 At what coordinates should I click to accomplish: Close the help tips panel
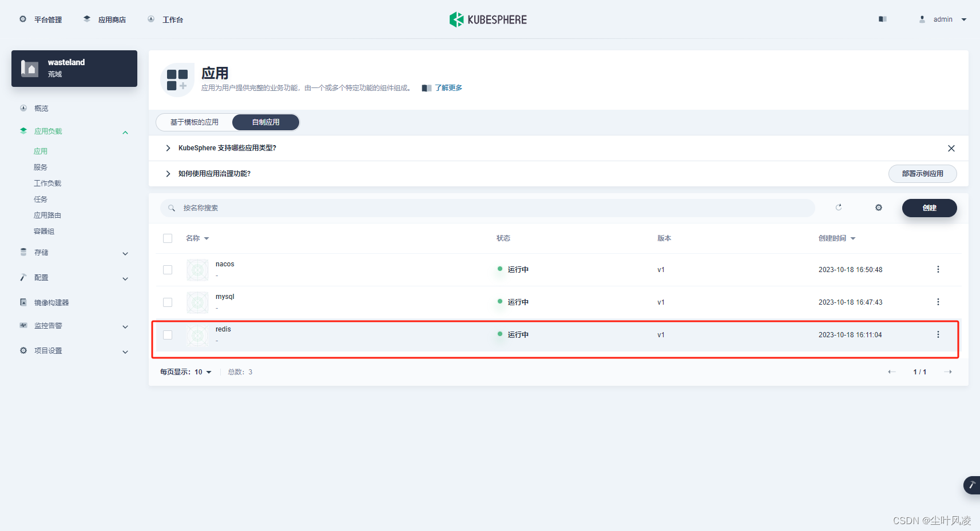pos(951,148)
